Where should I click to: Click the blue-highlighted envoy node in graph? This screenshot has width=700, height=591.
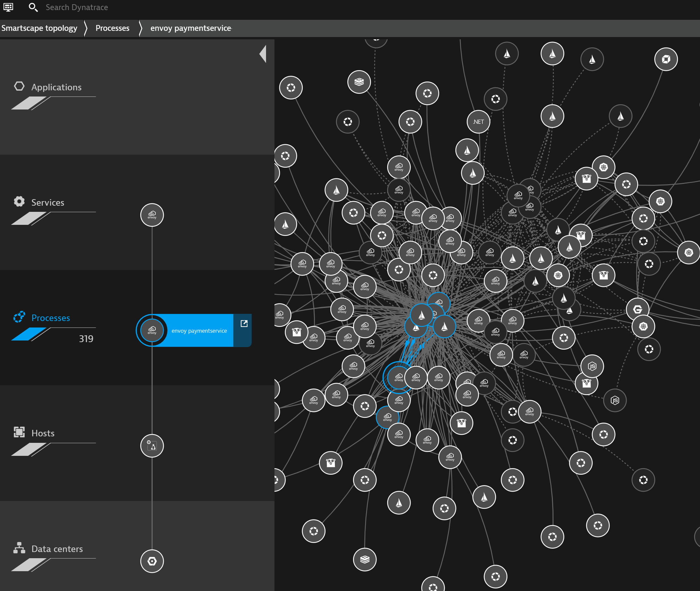[398, 377]
